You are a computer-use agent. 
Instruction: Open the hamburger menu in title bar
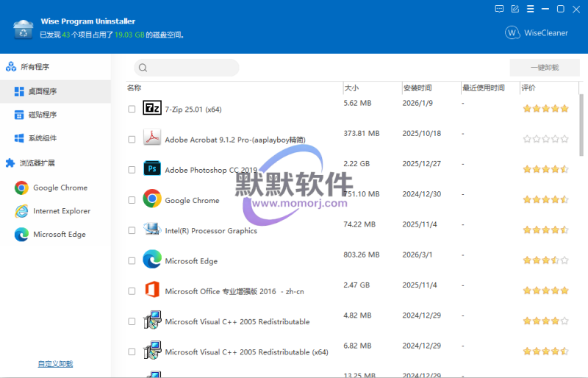pyautogui.click(x=530, y=9)
